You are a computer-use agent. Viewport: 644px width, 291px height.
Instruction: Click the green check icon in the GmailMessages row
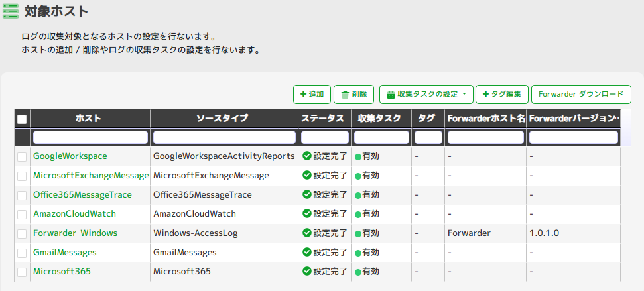tap(307, 252)
